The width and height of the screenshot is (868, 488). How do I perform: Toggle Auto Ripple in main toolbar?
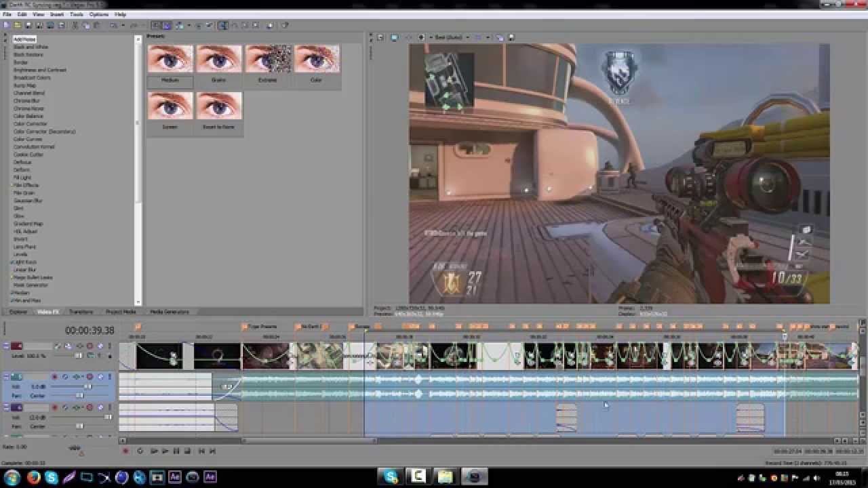click(180, 25)
